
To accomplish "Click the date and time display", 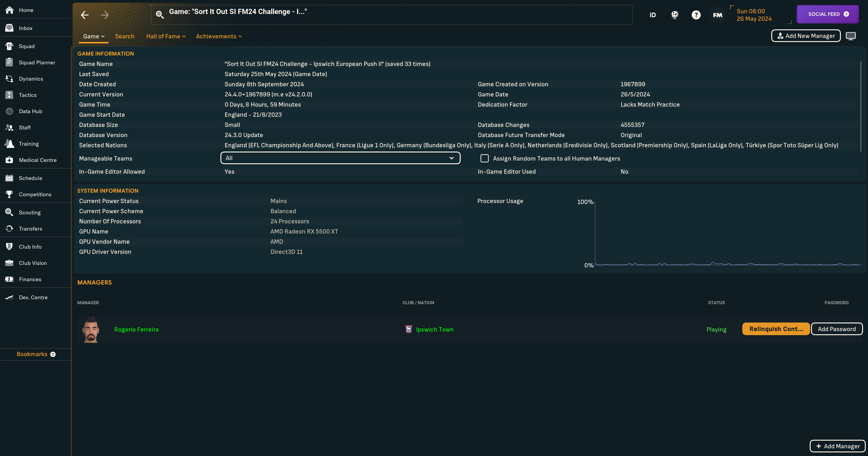I will click(754, 15).
